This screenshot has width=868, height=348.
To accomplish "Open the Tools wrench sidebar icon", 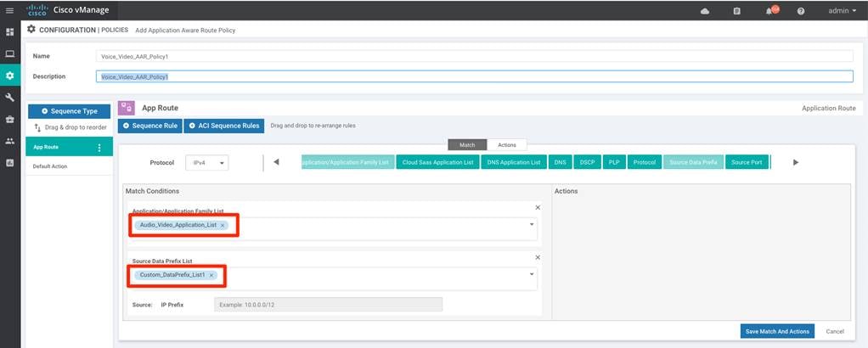I will tap(9, 98).
